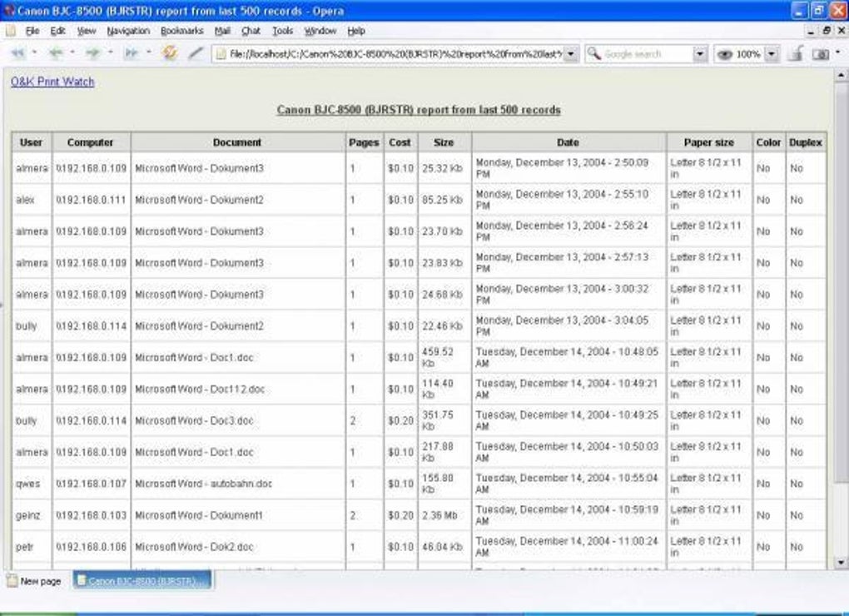Click the page icon in address field
Viewport: 849px width, 616px height.
tap(220, 53)
